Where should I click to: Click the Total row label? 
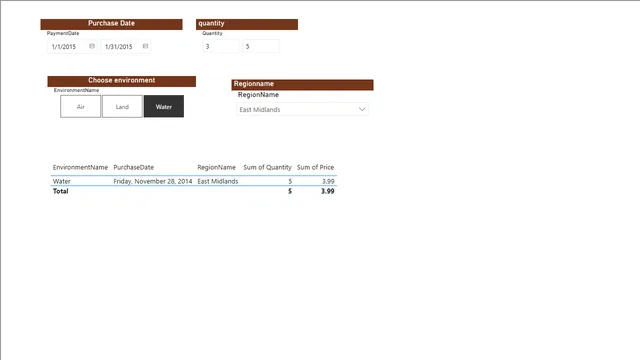(60, 191)
